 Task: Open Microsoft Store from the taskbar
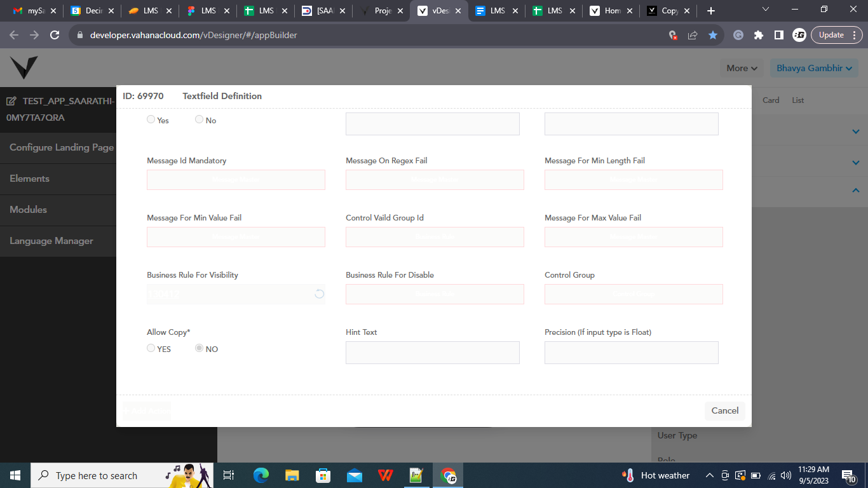[323, 475]
